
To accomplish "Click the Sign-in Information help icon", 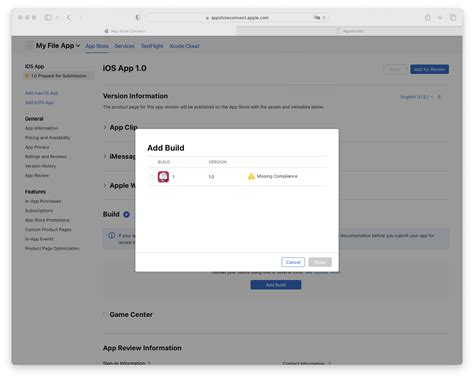I will pyautogui.click(x=149, y=363).
